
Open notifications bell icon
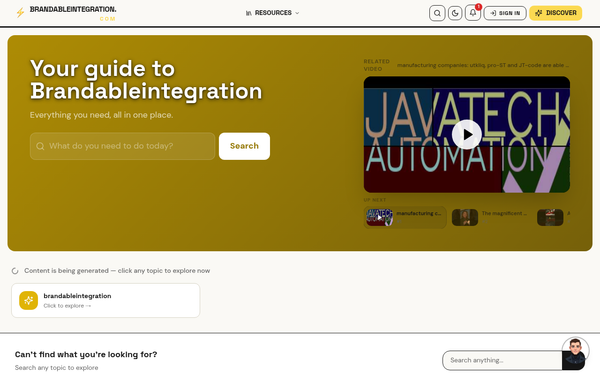pyautogui.click(x=473, y=13)
